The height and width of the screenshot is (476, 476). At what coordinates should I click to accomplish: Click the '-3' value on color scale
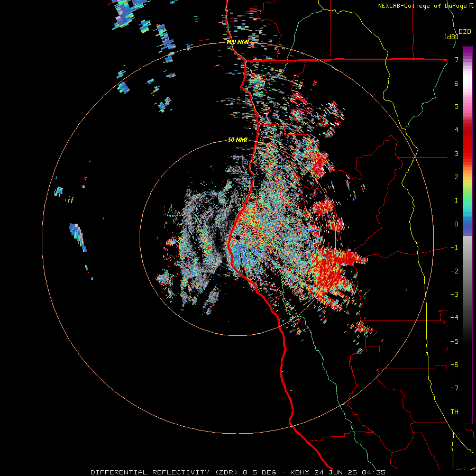point(454,295)
